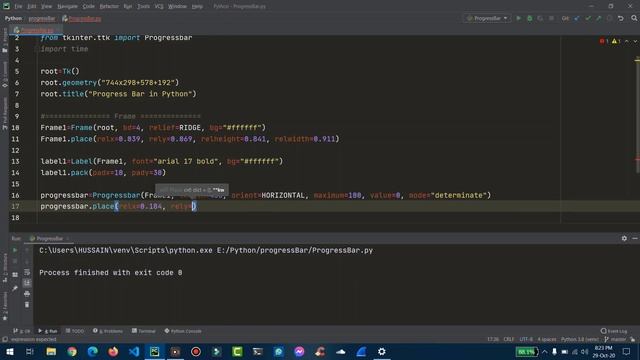Screen dimensions: 640x360
Task: Click the grey Stop icon in top toolbar
Action: point(551,18)
